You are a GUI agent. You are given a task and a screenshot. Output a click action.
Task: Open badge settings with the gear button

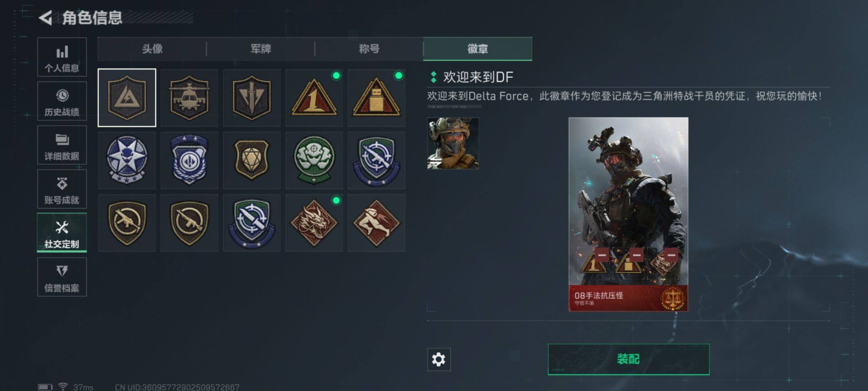click(x=439, y=359)
